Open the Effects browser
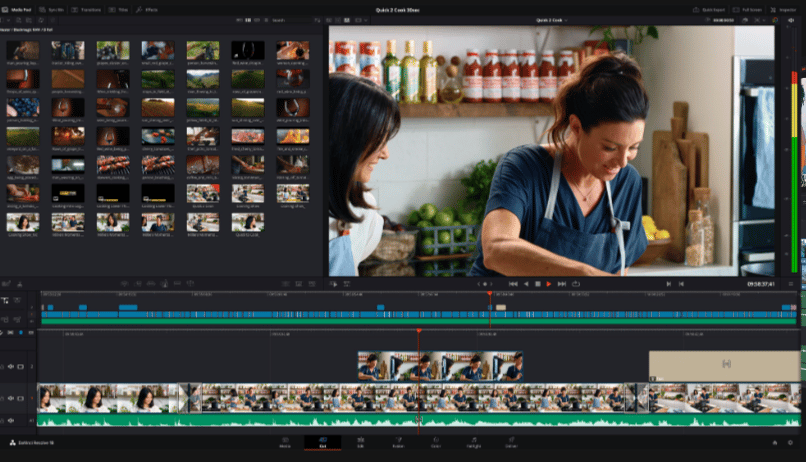Image resolution: width=806 pixels, height=462 pixels. [x=149, y=9]
